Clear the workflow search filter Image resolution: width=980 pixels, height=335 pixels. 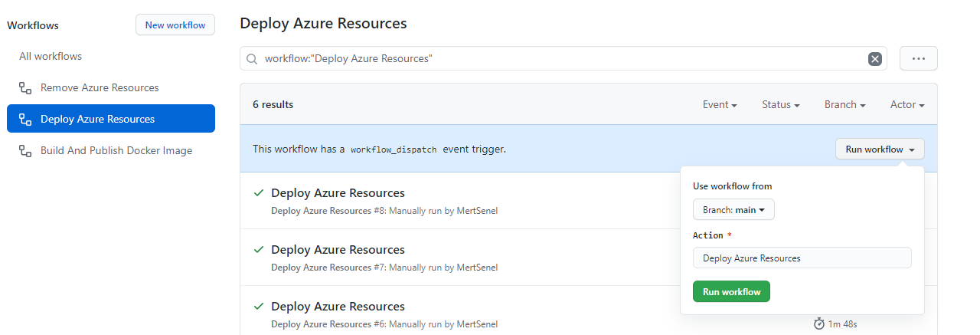[874, 59]
